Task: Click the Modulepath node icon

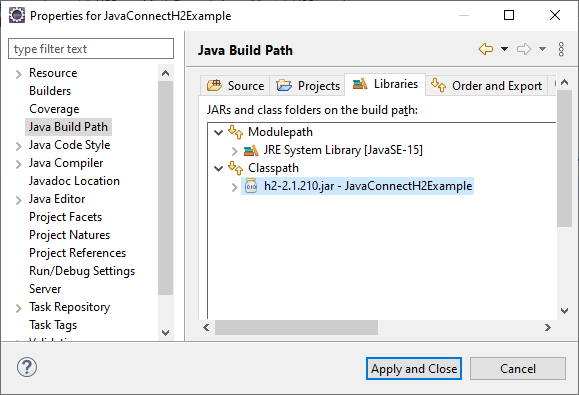Action: point(235,132)
